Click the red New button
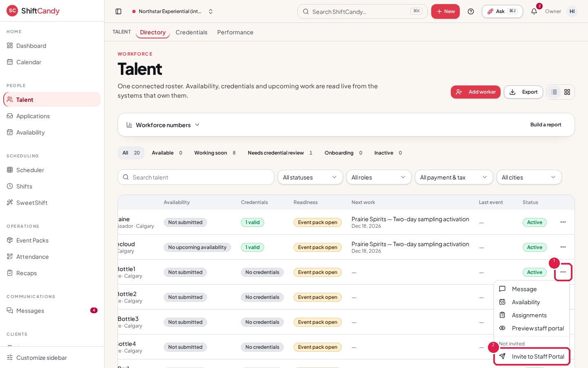 tap(445, 11)
